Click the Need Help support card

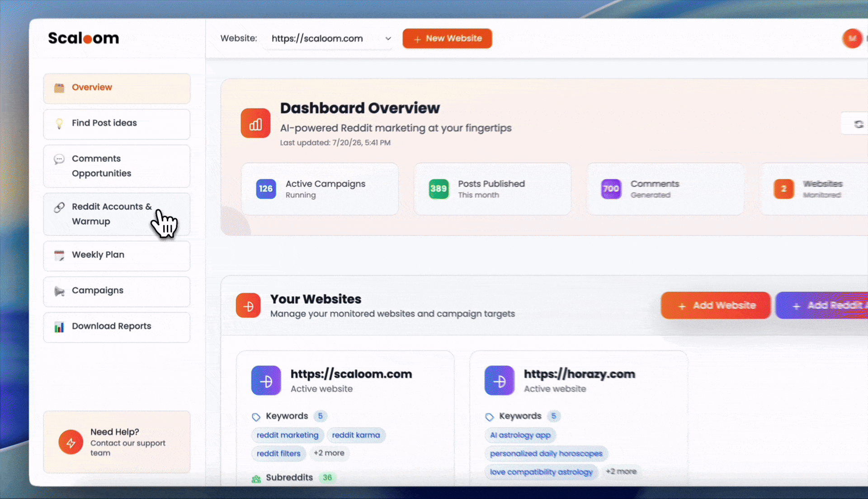[117, 442]
